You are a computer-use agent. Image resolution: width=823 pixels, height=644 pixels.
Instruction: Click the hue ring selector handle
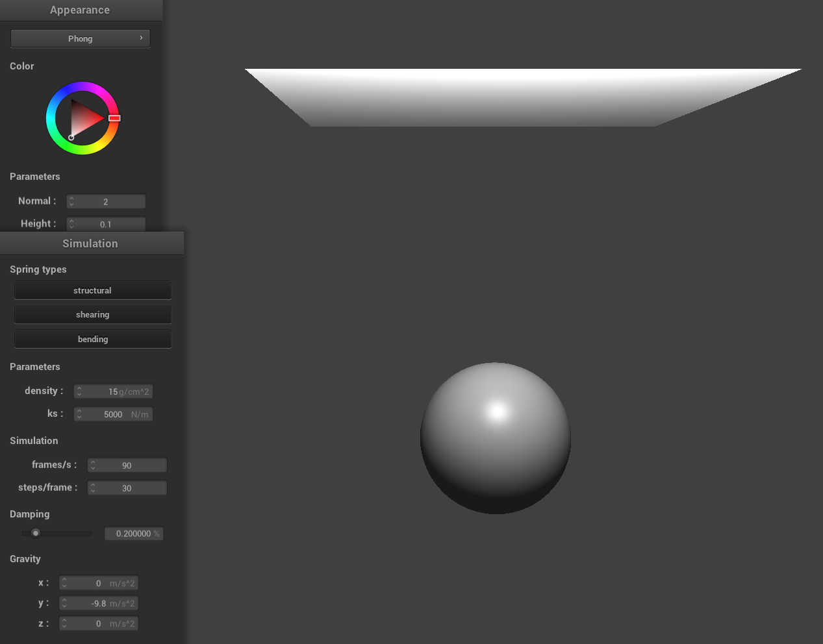(114, 118)
